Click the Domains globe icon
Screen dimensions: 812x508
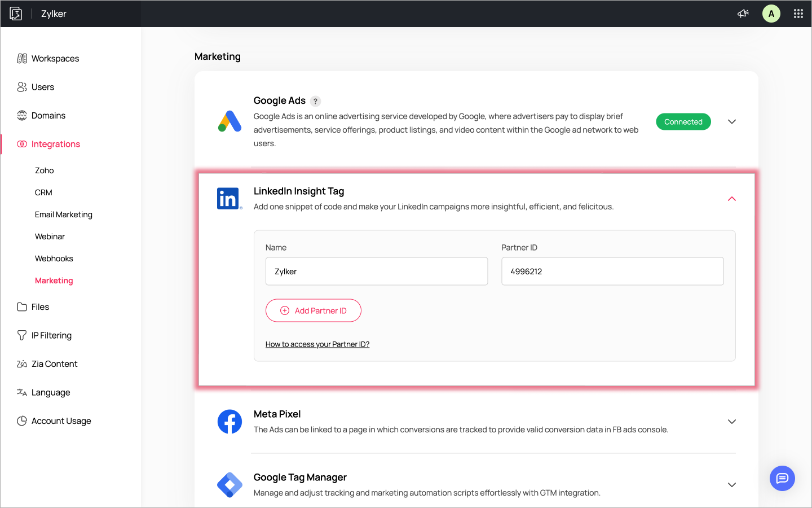point(22,116)
